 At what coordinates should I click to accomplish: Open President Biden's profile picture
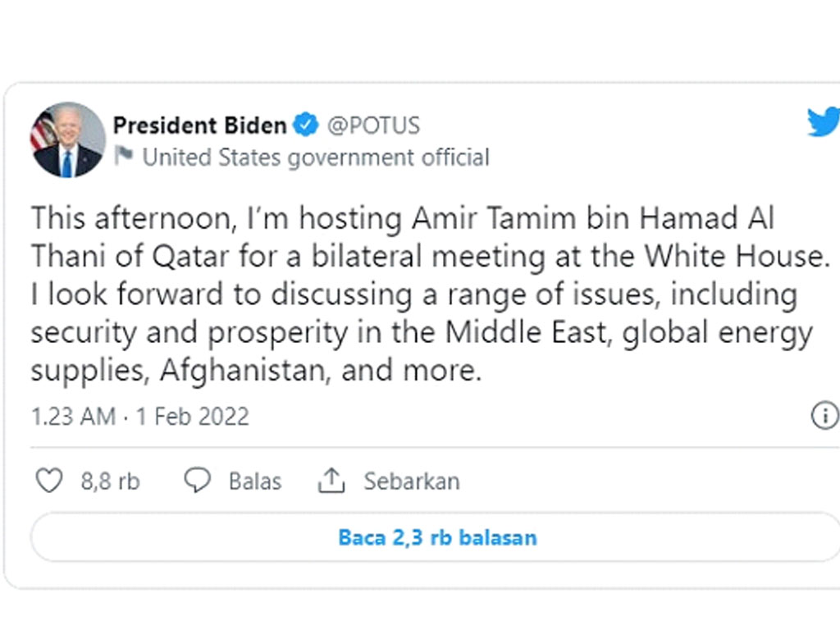67,140
